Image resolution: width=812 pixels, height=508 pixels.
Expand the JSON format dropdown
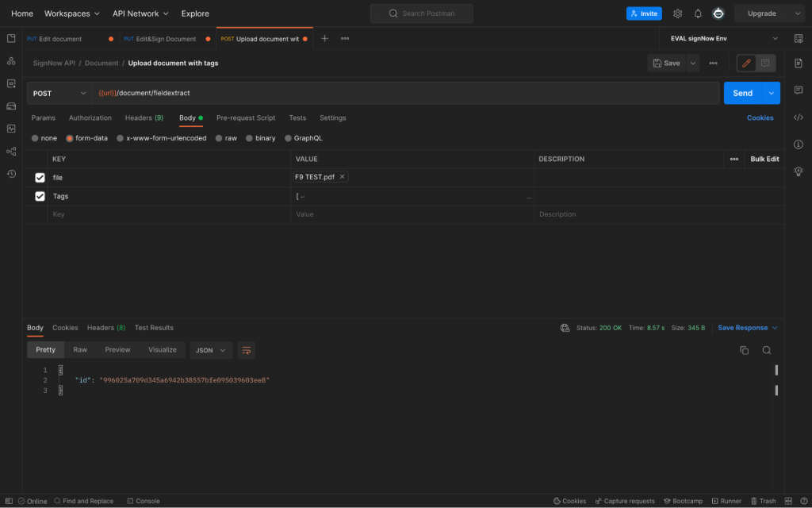(x=211, y=350)
